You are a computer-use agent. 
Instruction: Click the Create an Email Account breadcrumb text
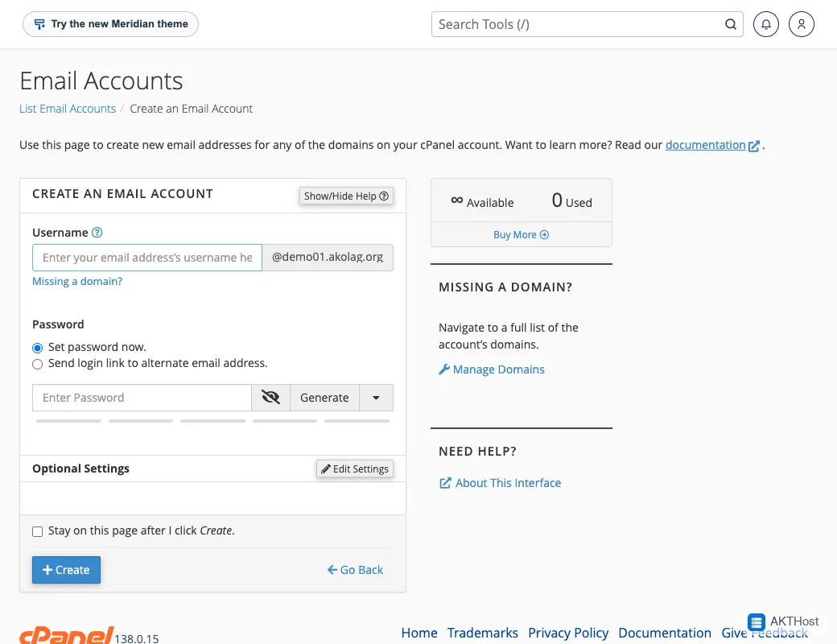pos(191,109)
